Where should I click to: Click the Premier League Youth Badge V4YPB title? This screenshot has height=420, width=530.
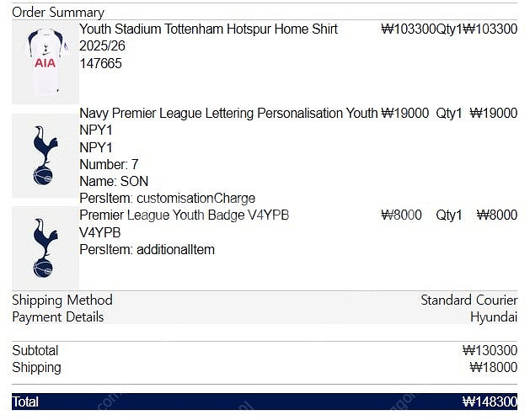[185, 215]
